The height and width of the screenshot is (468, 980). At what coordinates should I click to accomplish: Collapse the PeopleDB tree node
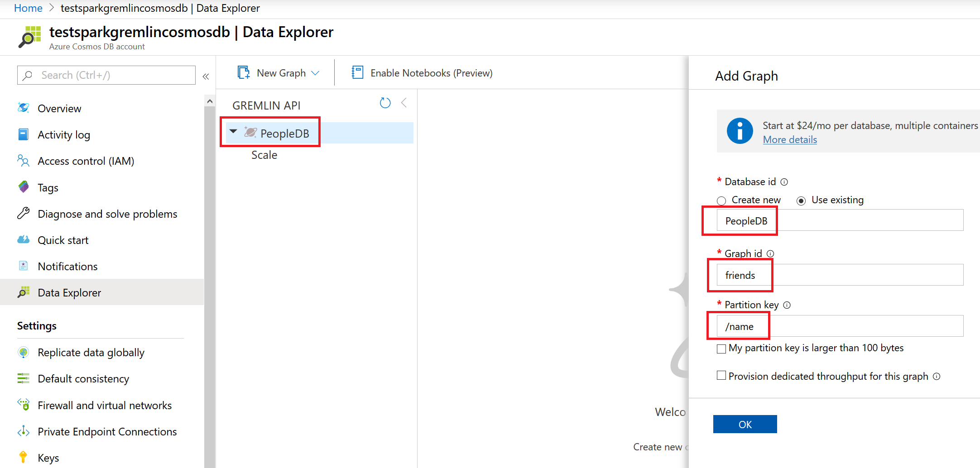tap(233, 132)
